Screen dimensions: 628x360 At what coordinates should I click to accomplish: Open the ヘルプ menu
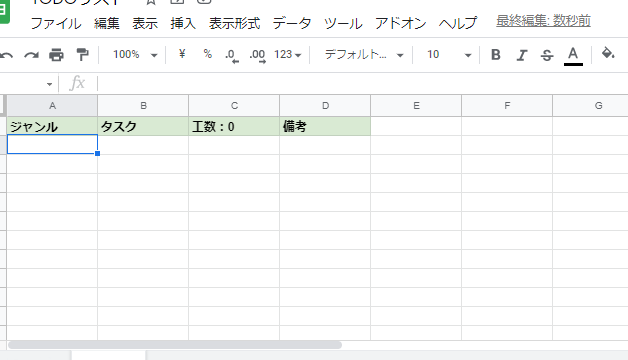coord(458,23)
